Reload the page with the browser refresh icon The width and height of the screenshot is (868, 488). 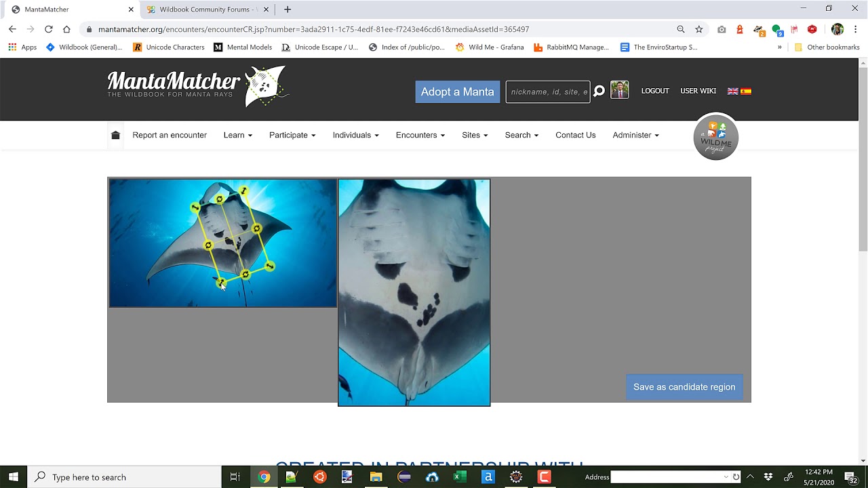[x=48, y=29]
